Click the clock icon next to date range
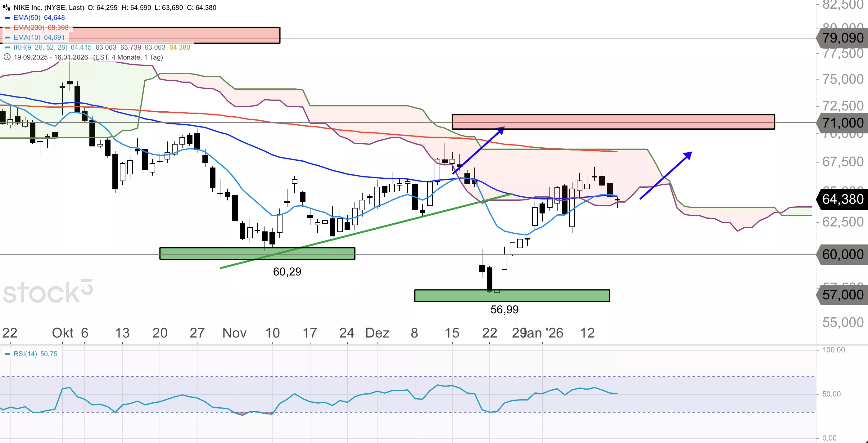This screenshot has width=868, height=443. click(x=7, y=57)
